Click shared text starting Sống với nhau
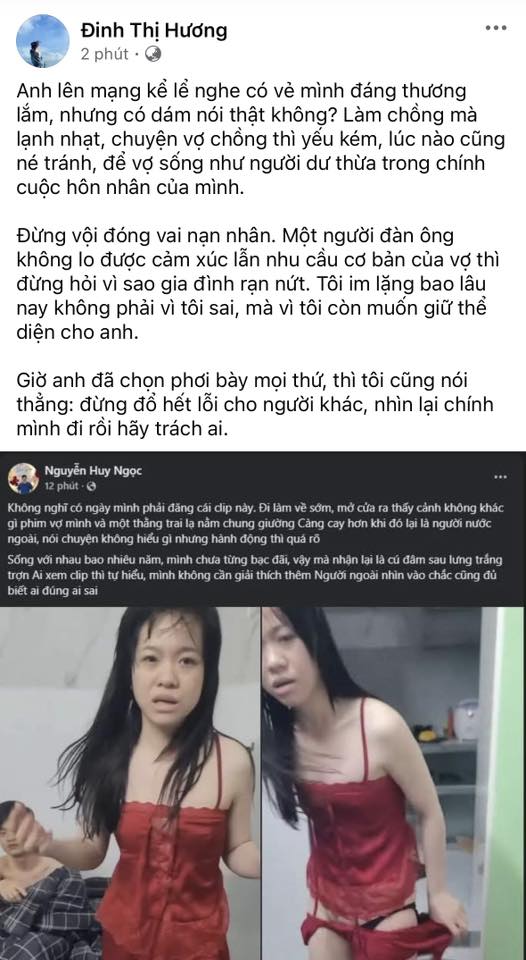Screen dimensions: 526x960 (255, 576)
